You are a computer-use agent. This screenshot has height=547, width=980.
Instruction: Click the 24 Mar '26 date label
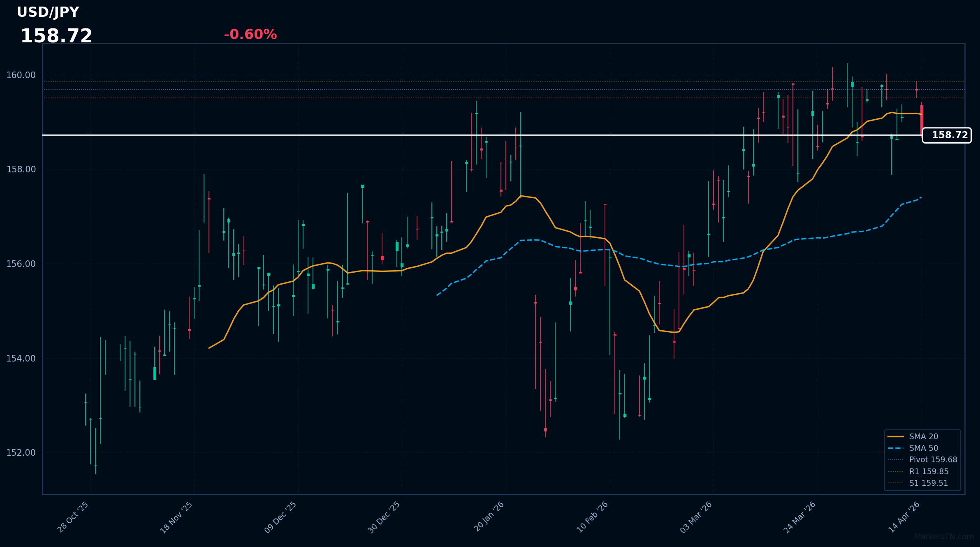click(799, 518)
